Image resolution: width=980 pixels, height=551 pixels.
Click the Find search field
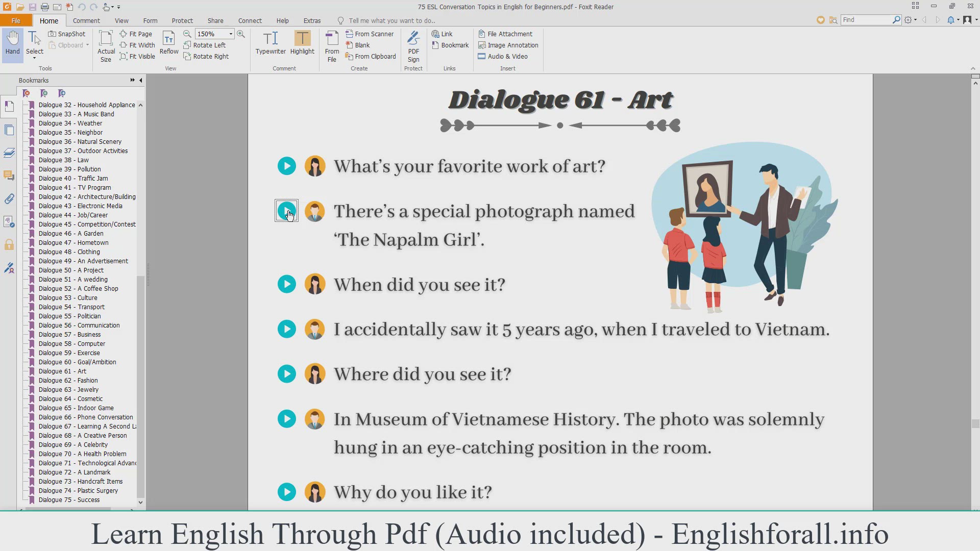click(x=866, y=20)
